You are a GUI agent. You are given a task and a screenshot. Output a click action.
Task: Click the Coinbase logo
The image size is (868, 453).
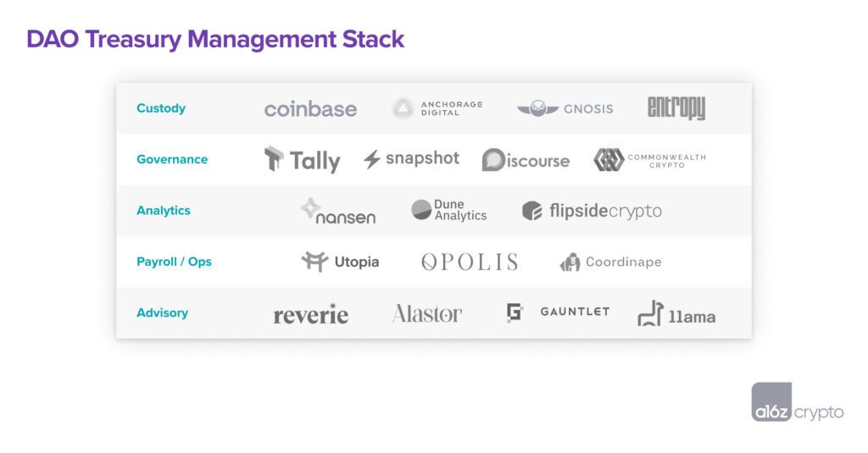tap(310, 109)
